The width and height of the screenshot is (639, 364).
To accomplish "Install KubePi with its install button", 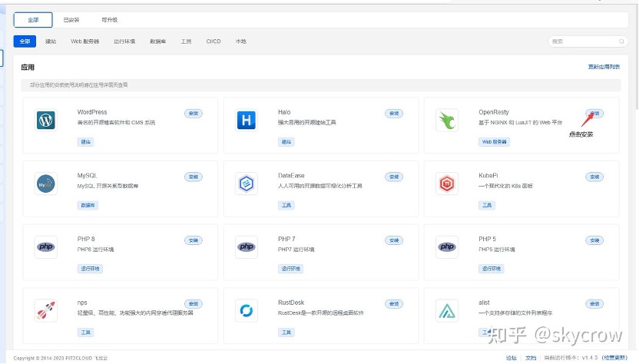I will coord(594,177).
